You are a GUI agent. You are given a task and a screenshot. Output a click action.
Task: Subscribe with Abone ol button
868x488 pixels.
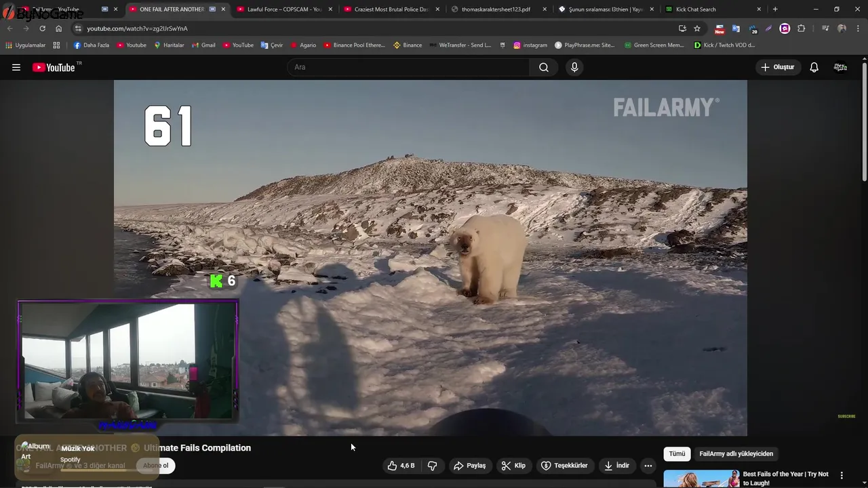click(156, 466)
